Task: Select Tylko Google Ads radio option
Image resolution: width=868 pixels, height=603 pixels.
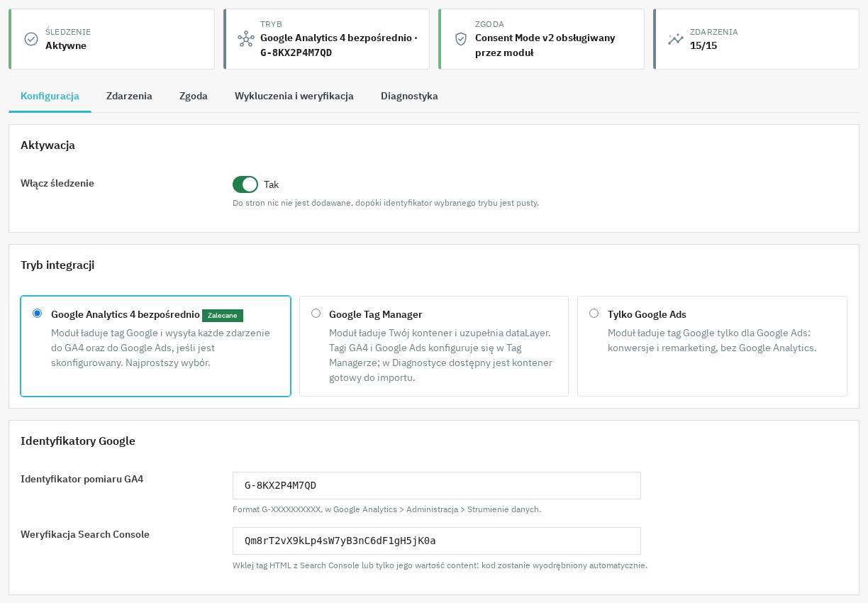Action: click(x=594, y=314)
